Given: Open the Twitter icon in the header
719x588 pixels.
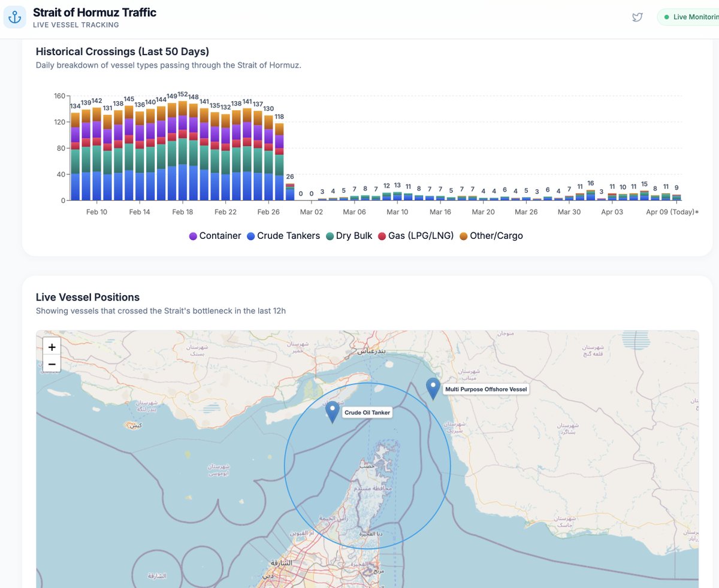Looking at the screenshot, I should pos(637,17).
